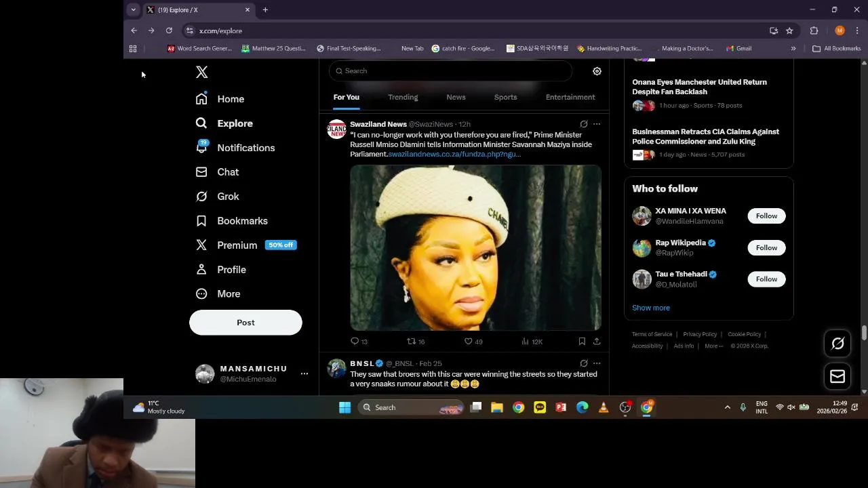Open Chrome three-dot menu
Screen dimensions: 868x488
(858, 30)
